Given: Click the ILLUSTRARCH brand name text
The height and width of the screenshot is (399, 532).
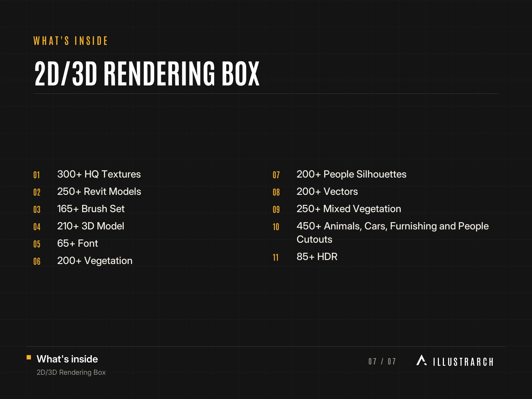Looking at the screenshot, I should point(463,362).
